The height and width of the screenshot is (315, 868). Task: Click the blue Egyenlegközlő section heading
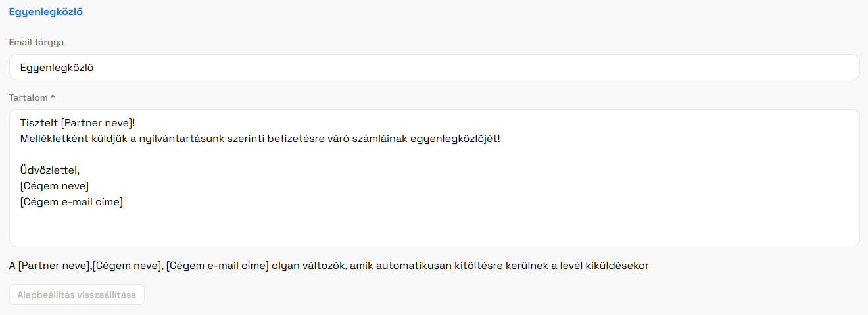click(45, 12)
